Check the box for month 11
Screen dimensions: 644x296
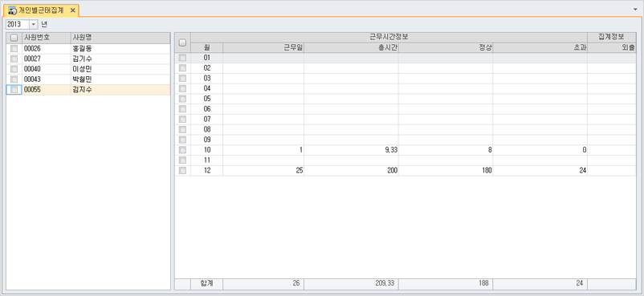183,160
